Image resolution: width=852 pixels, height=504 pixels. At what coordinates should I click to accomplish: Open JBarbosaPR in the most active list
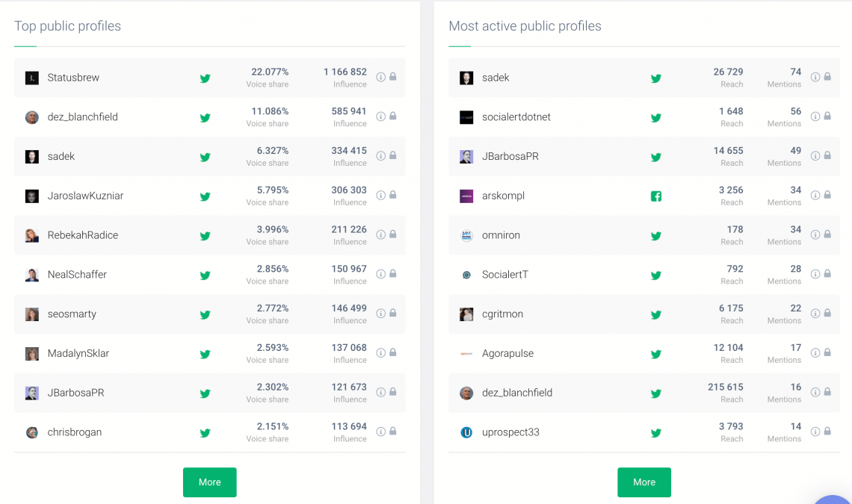pos(510,156)
